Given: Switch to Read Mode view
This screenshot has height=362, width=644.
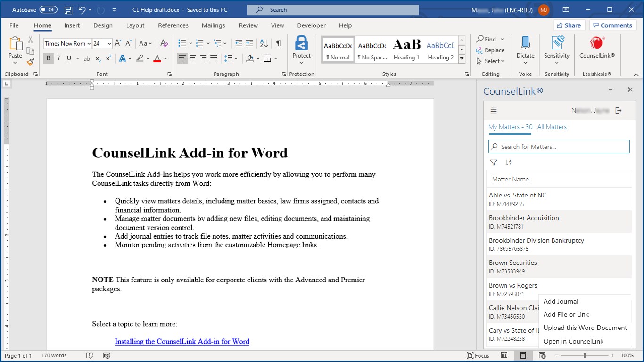Looking at the screenshot, I should click(504, 355).
